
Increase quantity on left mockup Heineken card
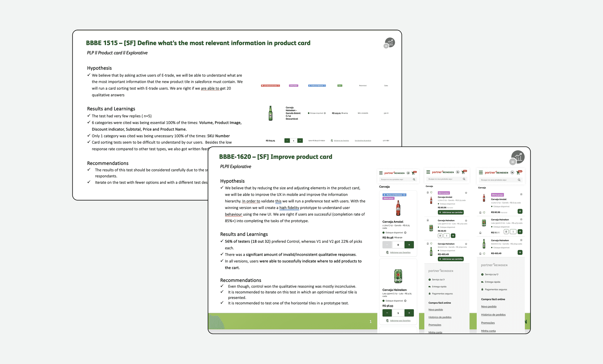[x=409, y=313]
